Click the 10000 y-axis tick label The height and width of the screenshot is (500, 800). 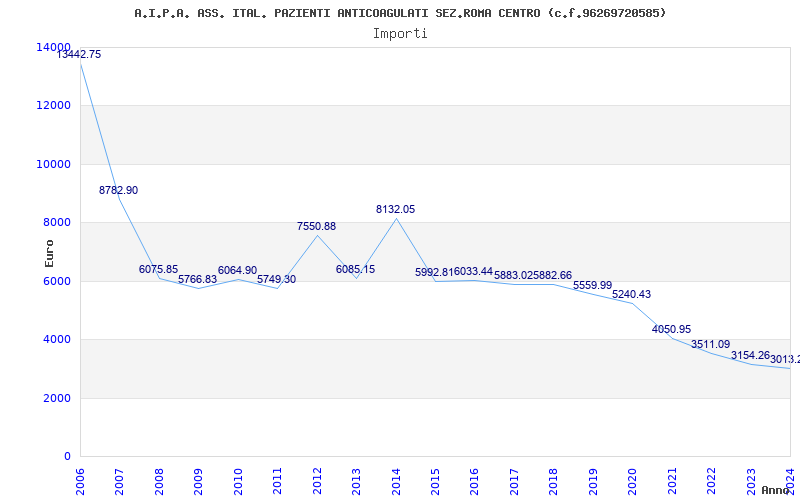click(54, 164)
